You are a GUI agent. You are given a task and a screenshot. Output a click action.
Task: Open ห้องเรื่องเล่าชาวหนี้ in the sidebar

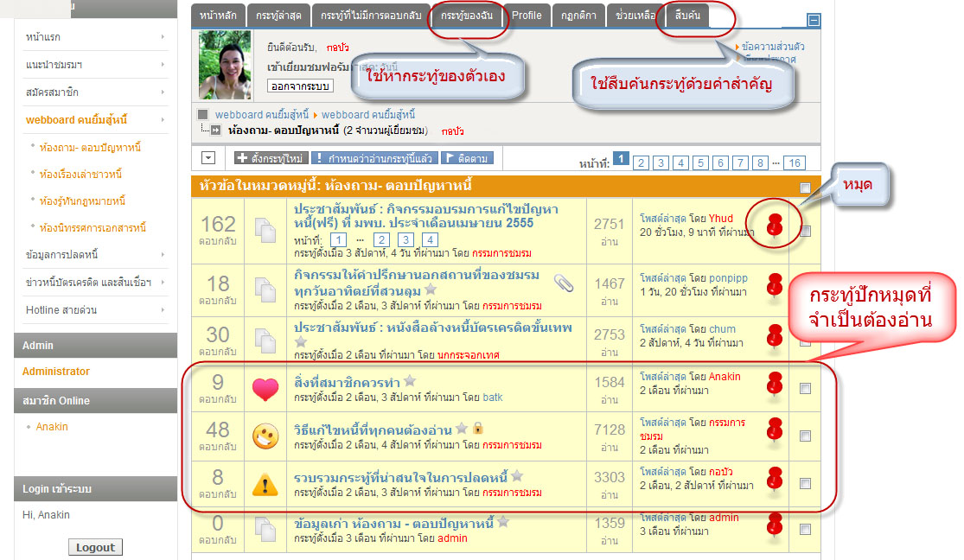80,174
